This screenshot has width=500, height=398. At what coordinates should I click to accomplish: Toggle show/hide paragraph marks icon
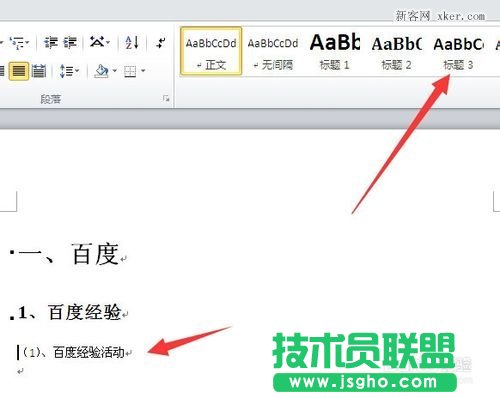[x=161, y=43]
